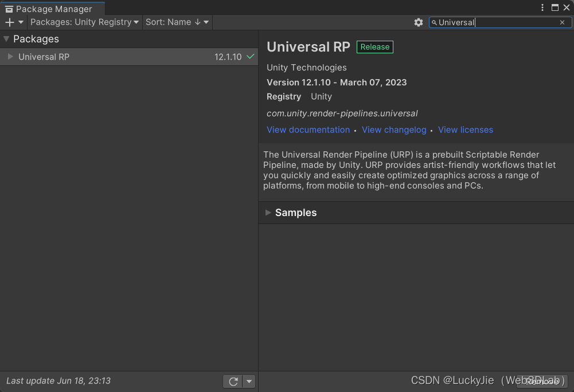Click the Release tag badge

tap(375, 47)
